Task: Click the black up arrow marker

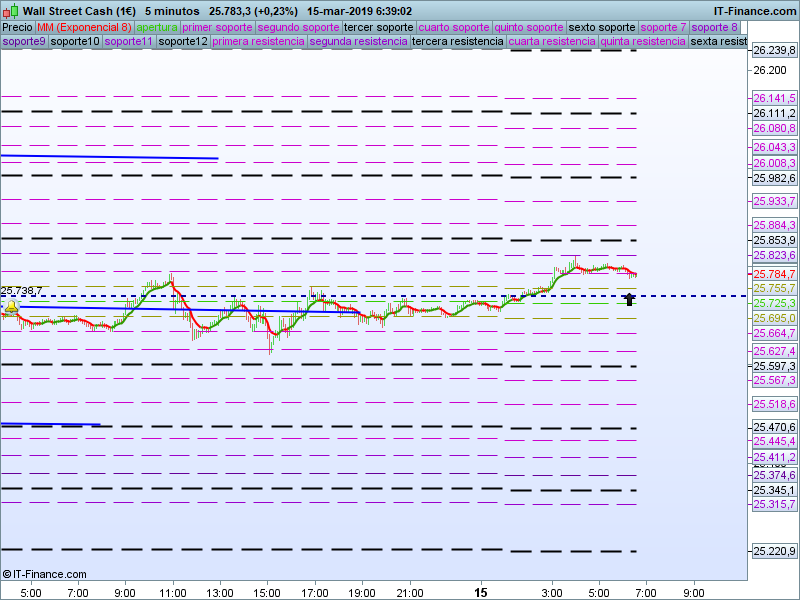Action: (629, 299)
